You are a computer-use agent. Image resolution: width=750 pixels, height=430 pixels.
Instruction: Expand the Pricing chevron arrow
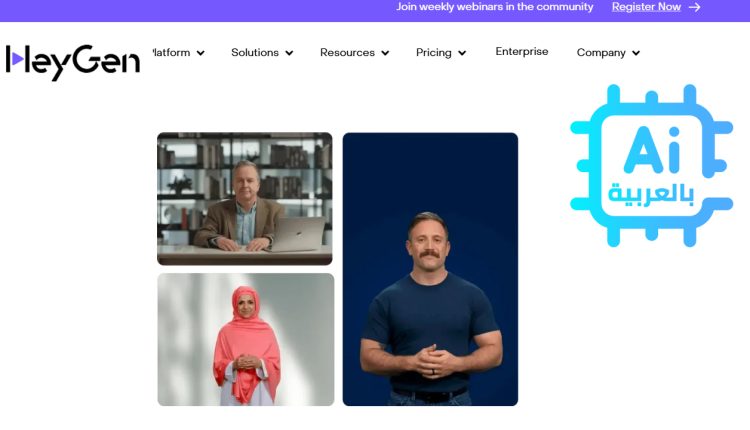pos(462,53)
